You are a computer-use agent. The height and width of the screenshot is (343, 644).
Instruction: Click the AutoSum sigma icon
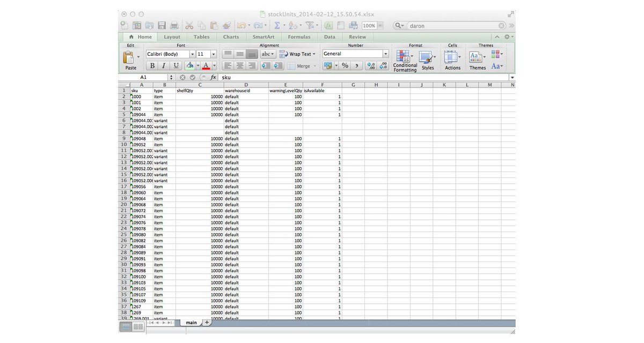(277, 25)
